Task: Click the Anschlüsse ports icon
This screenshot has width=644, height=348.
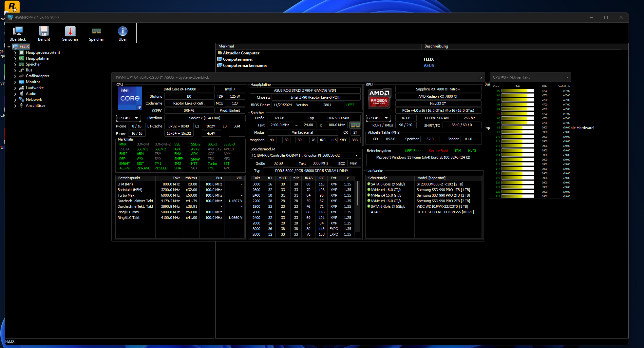Action: click(x=22, y=106)
